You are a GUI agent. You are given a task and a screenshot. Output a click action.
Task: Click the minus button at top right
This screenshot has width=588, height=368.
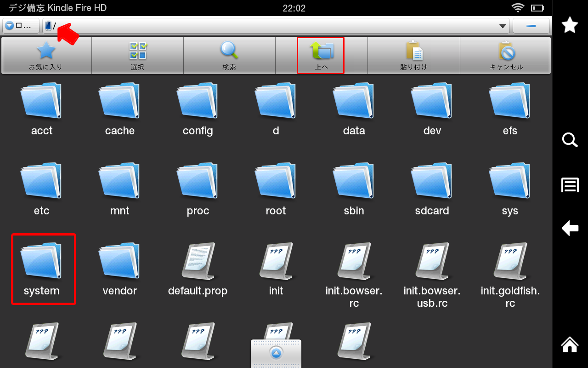tap(531, 26)
